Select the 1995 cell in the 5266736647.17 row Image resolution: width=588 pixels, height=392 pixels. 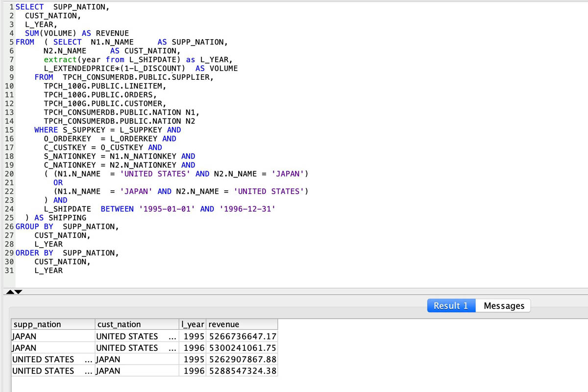(194, 336)
